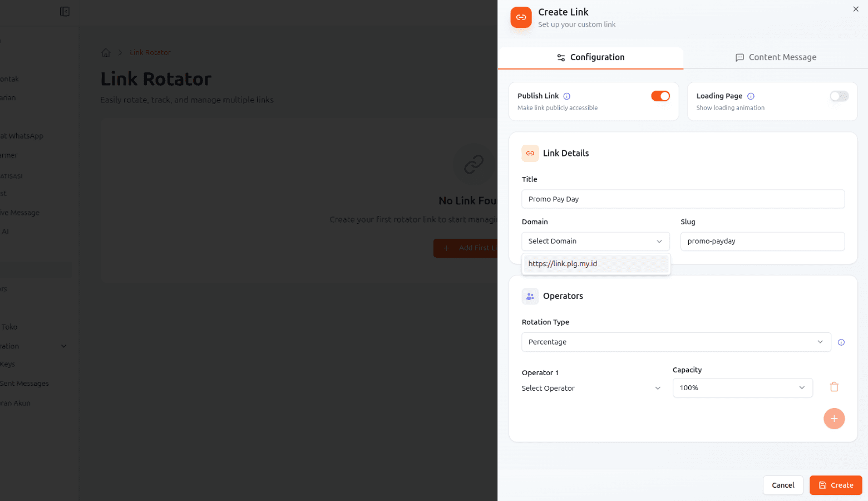Open the Select Domain dropdown
This screenshot has height=501, width=868.
(x=595, y=241)
